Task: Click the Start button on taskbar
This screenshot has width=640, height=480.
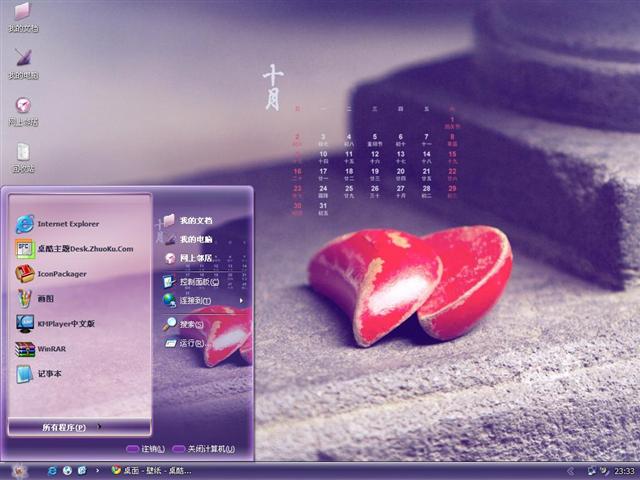Action: (x=19, y=471)
